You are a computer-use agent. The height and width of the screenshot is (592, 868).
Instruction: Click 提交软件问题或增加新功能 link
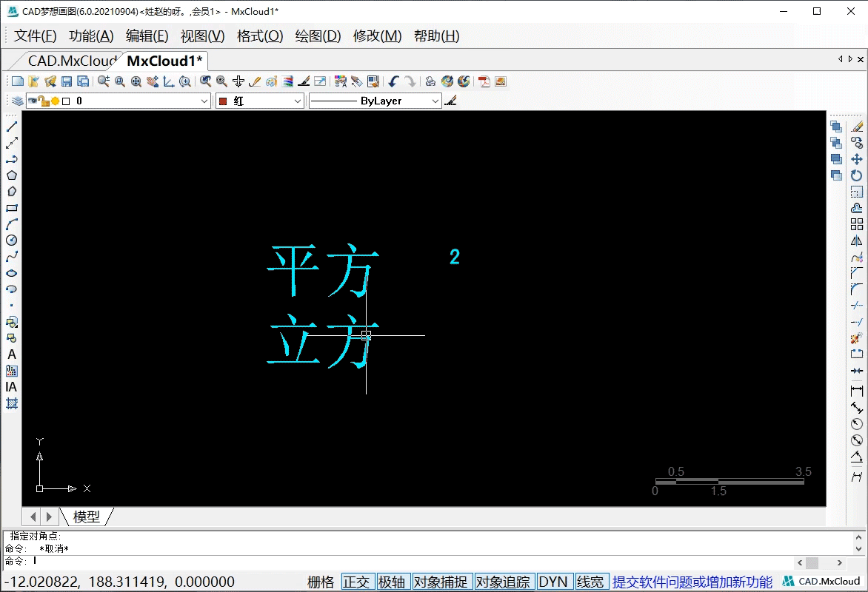692,582
